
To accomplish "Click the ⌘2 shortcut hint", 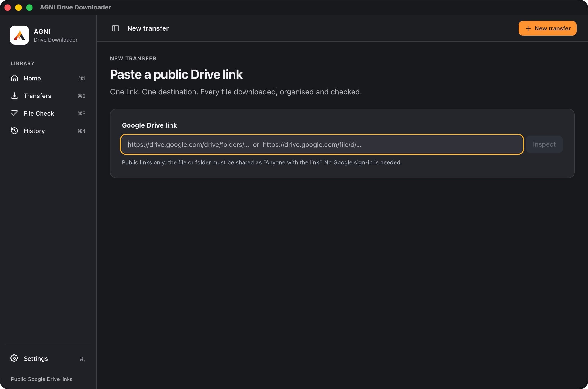I will [82, 96].
